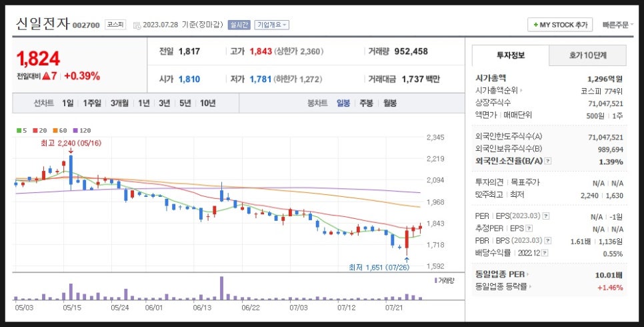Open the 빠른주문 quick order dropdown
Image resolution: width=644 pixels, height=327 pixels.
pos(617,25)
